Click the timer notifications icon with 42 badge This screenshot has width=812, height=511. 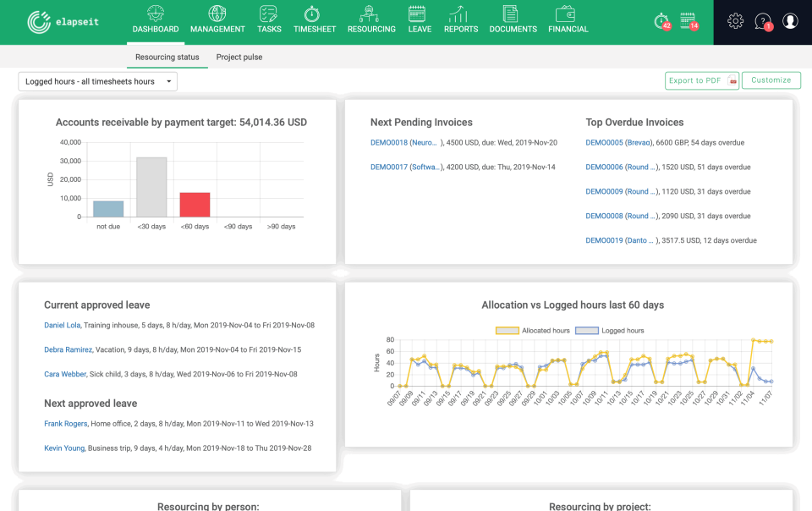pyautogui.click(x=662, y=21)
